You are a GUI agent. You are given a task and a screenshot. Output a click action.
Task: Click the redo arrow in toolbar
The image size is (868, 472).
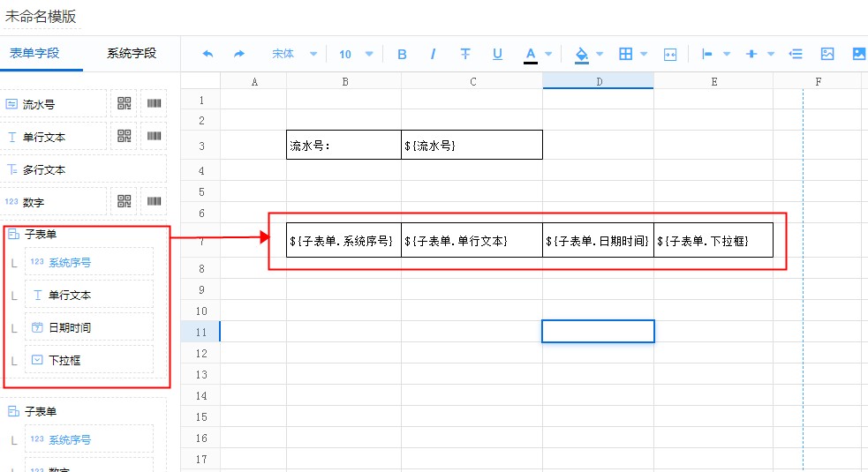coord(238,55)
